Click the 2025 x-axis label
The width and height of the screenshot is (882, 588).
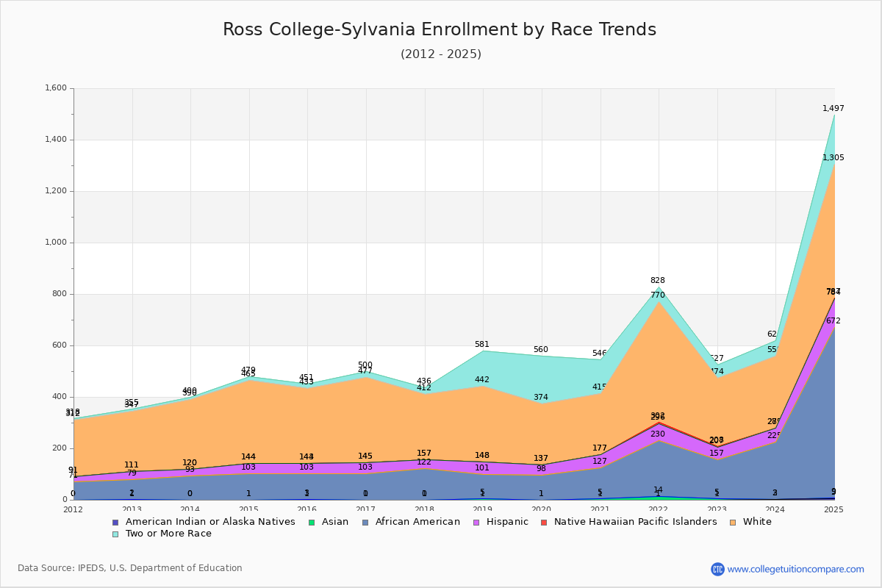click(834, 509)
